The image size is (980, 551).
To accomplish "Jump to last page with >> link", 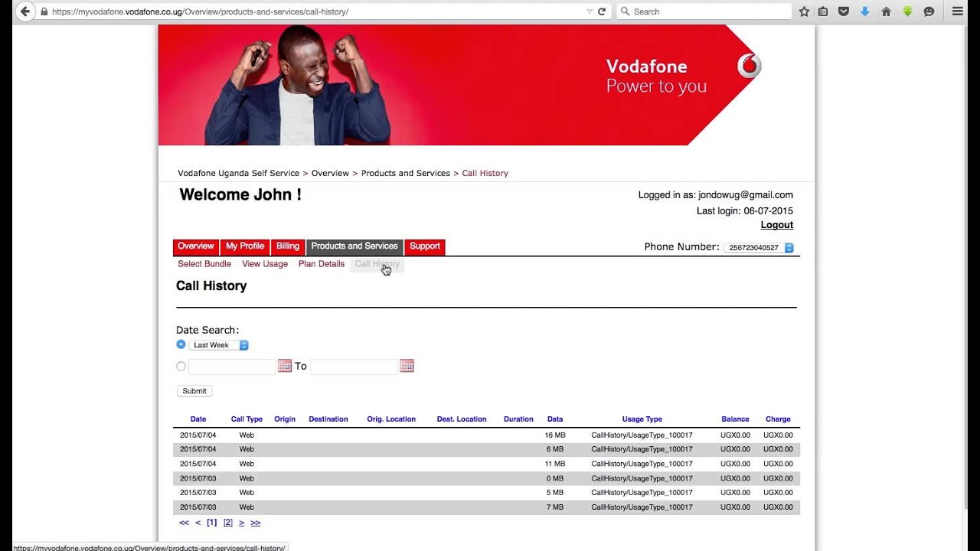I will point(256,523).
